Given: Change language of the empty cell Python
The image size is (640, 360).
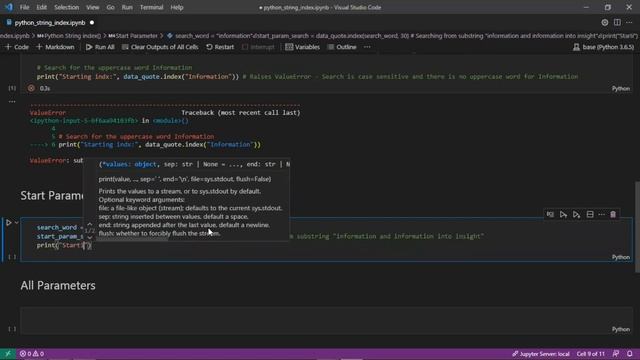Looking at the screenshot, I should pos(621,329).
